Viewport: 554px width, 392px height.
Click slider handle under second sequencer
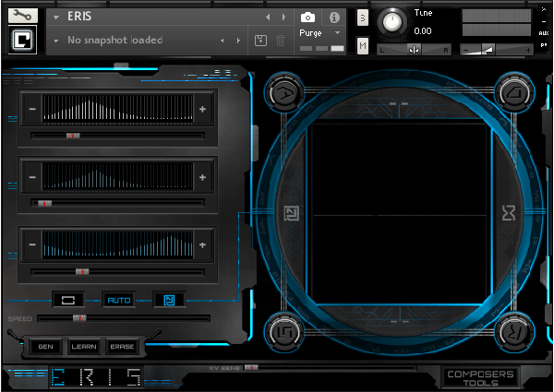(x=44, y=203)
